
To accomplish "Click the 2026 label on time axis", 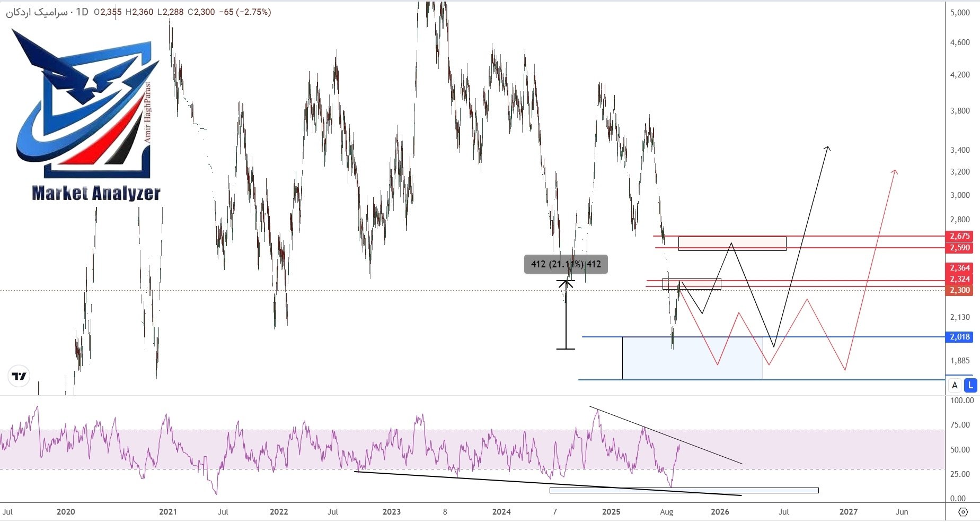I will pyautogui.click(x=719, y=512).
